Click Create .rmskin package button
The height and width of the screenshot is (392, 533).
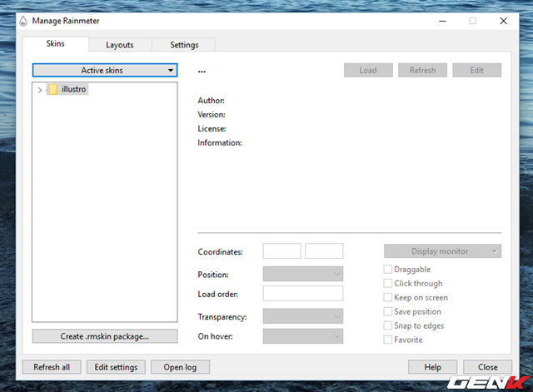(105, 336)
